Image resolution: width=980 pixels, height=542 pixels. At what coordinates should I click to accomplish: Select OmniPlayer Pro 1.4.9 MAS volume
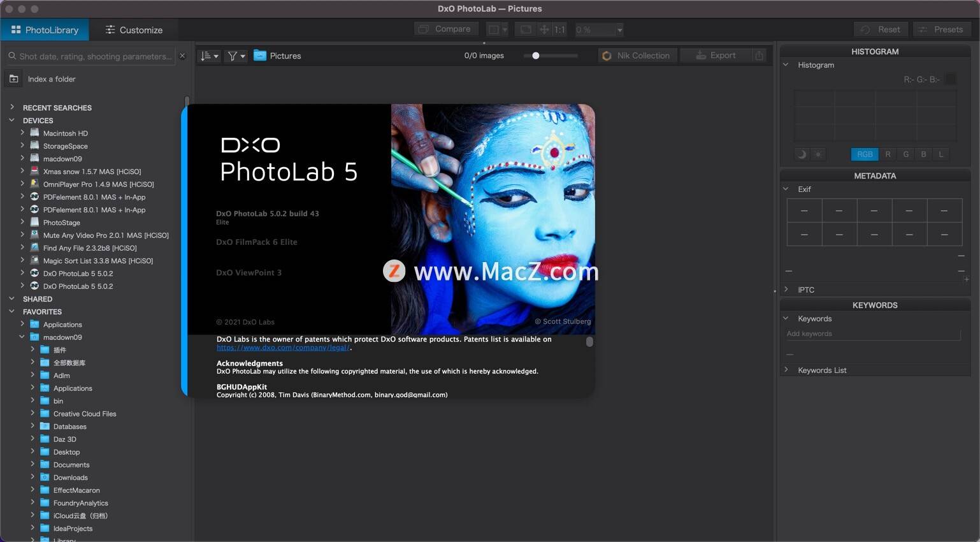[98, 184]
